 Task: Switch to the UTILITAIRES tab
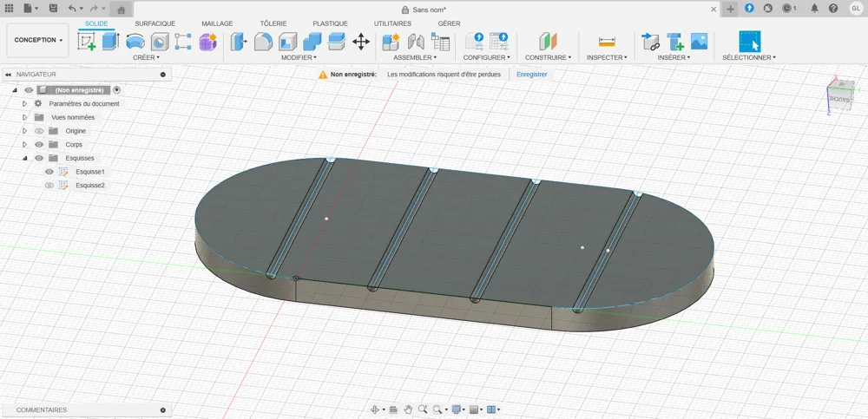[392, 23]
